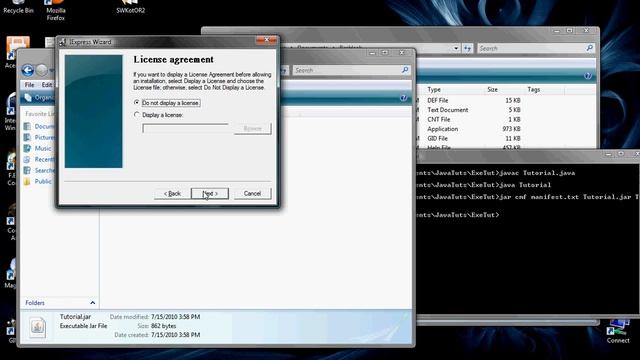Click 'javac Tutorial.java' line in command prompt
The width and height of the screenshot is (640, 360).
pyautogui.click(x=537, y=173)
